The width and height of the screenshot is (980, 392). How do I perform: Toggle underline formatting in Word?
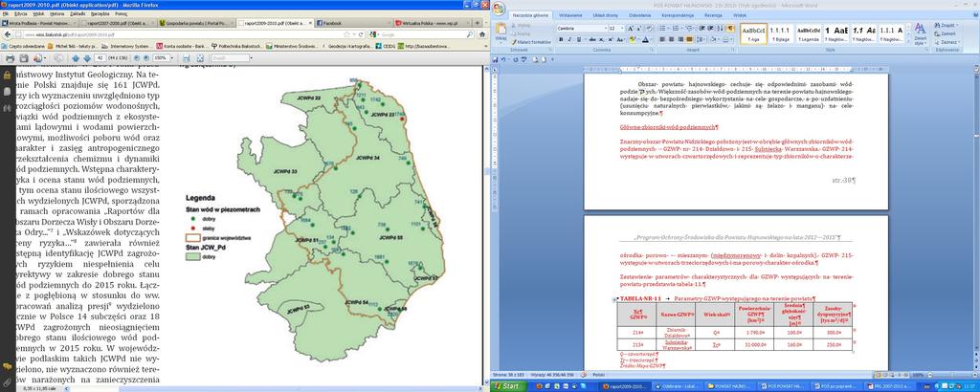coord(579,39)
